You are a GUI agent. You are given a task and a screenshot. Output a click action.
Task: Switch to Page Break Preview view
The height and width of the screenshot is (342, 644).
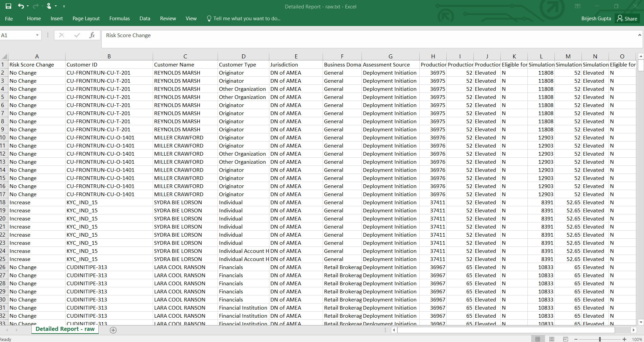click(x=566, y=339)
